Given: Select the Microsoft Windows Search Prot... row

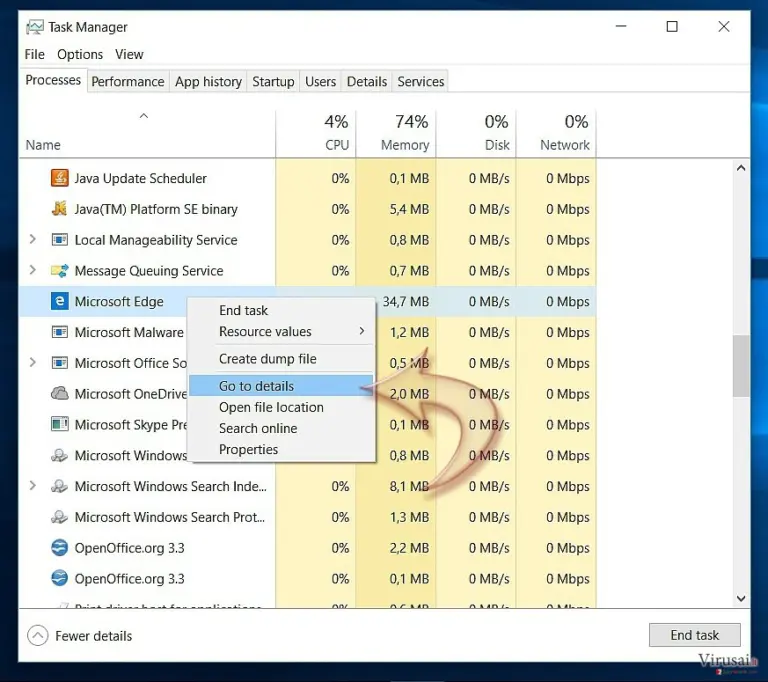Looking at the screenshot, I should 308,517.
